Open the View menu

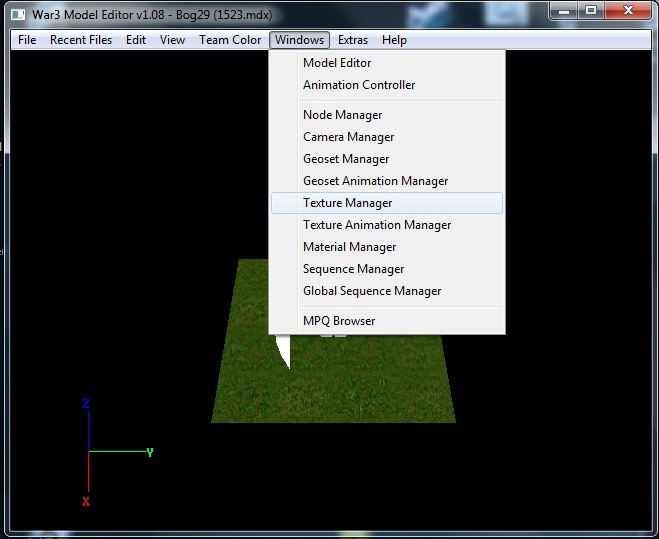[172, 40]
